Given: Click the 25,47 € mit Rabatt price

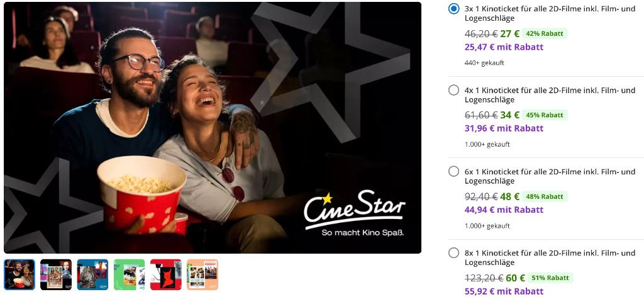Looking at the screenshot, I should (504, 47).
